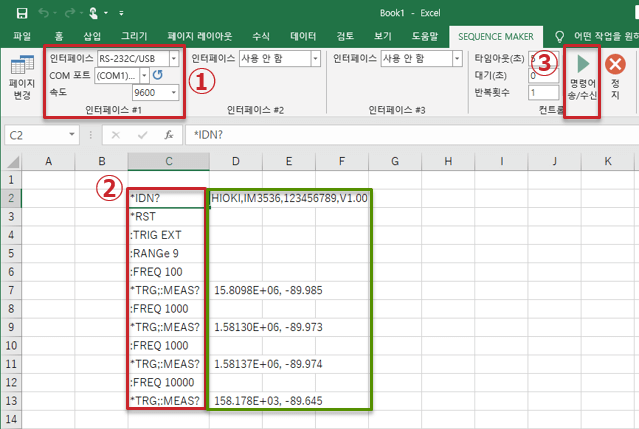Click the formula bar cancel X icon
639x429 pixels.
click(116, 135)
